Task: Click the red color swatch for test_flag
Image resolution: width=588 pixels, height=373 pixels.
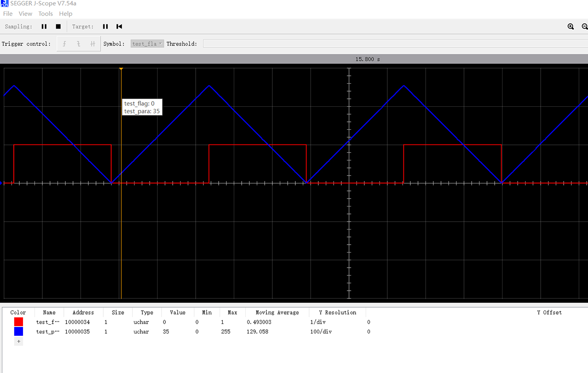Action: pos(18,322)
